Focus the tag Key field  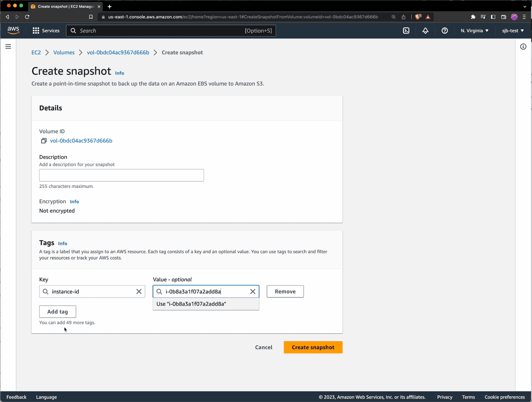click(92, 292)
